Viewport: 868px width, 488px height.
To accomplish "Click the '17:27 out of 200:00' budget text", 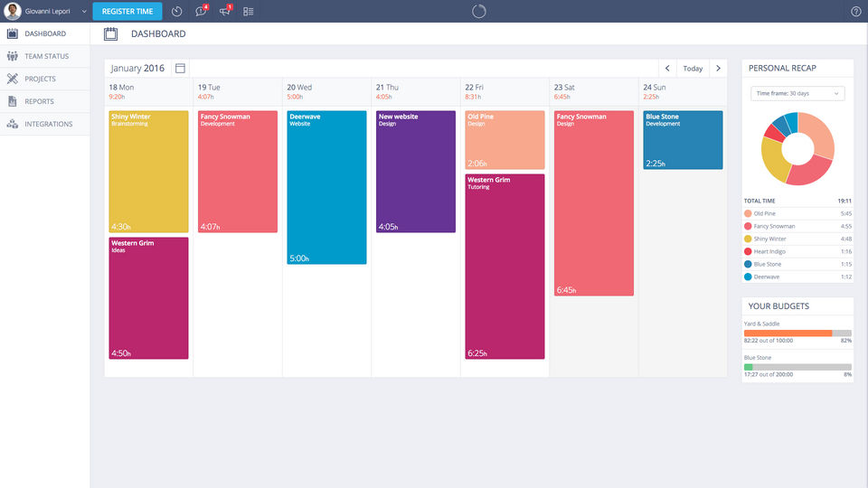I will coord(769,374).
